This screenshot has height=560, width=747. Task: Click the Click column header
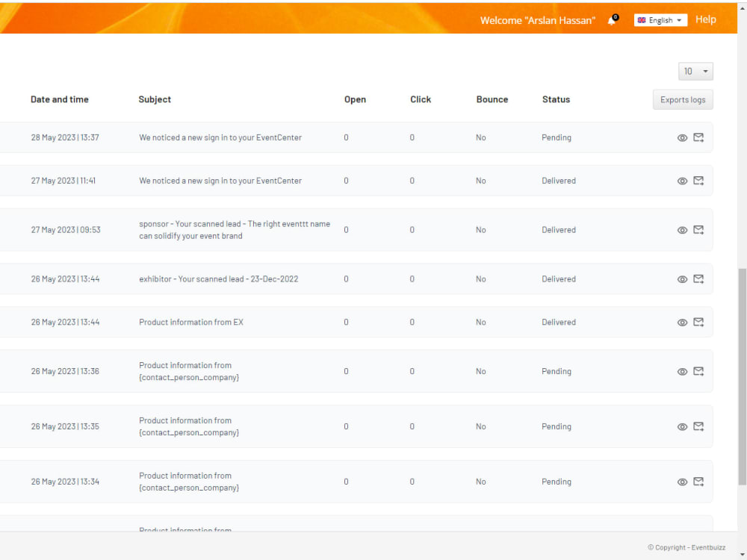420,99
